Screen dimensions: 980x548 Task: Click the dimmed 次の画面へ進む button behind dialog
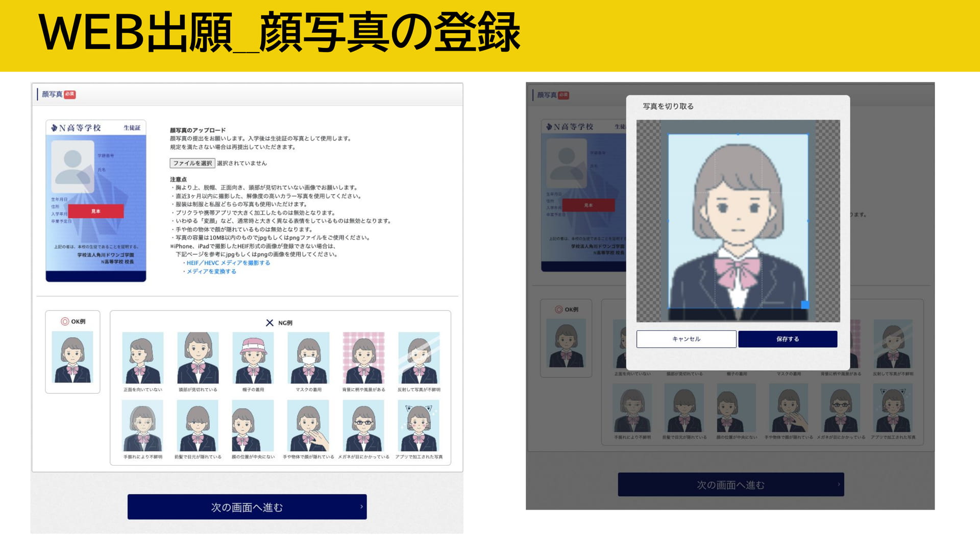[x=731, y=485]
